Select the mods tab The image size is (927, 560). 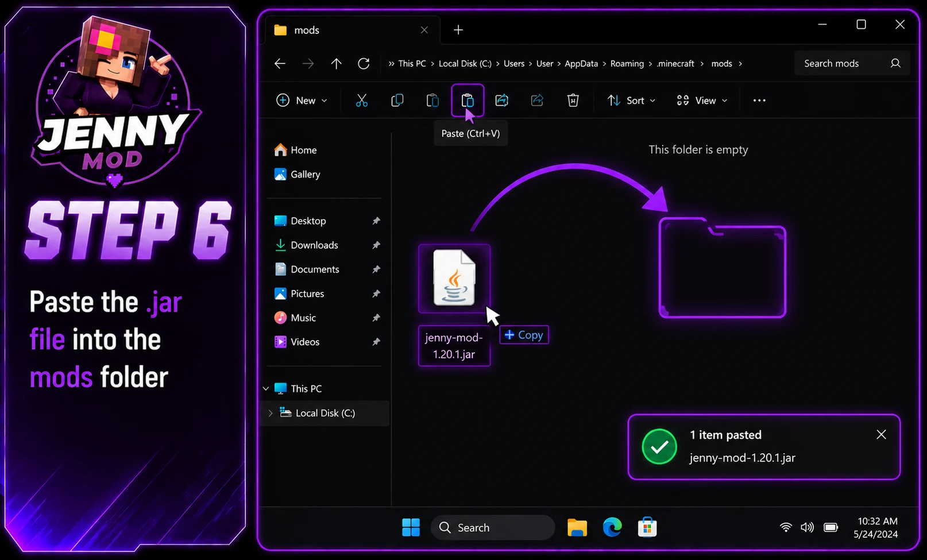352,30
